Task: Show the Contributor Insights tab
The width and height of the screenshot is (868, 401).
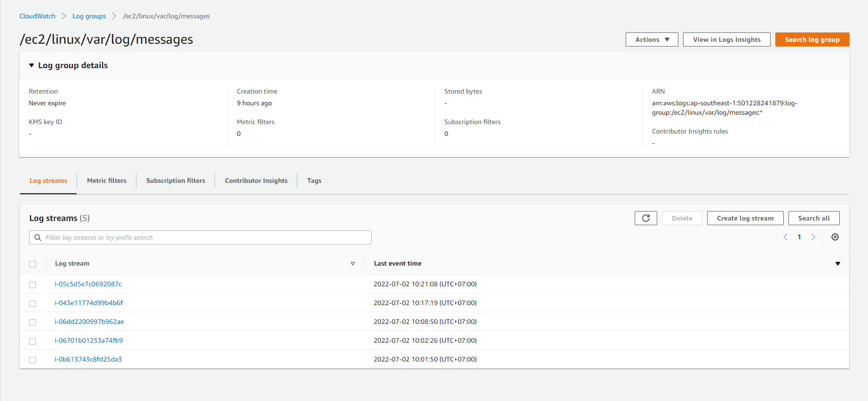Action: [x=256, y=181]
